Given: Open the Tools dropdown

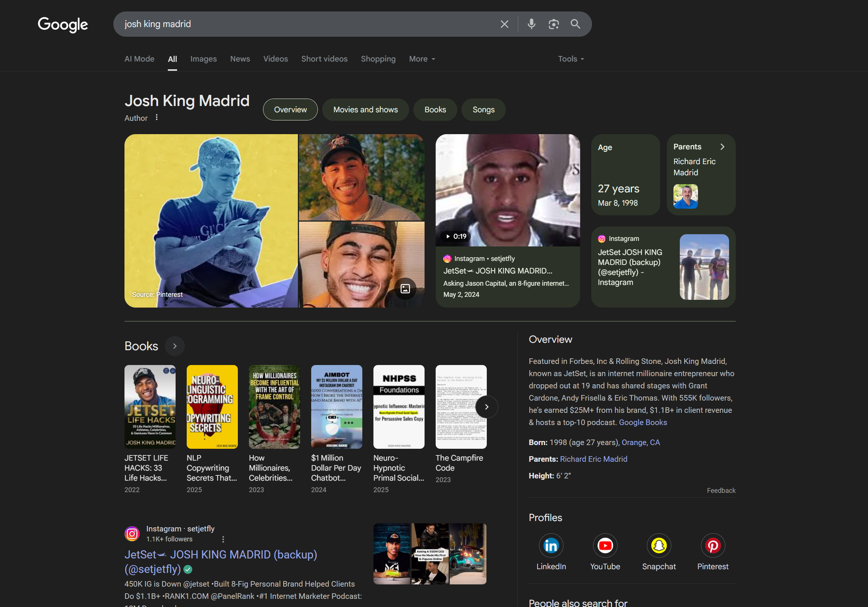Looking at the screenshot, I should click(x=570, y=59).
